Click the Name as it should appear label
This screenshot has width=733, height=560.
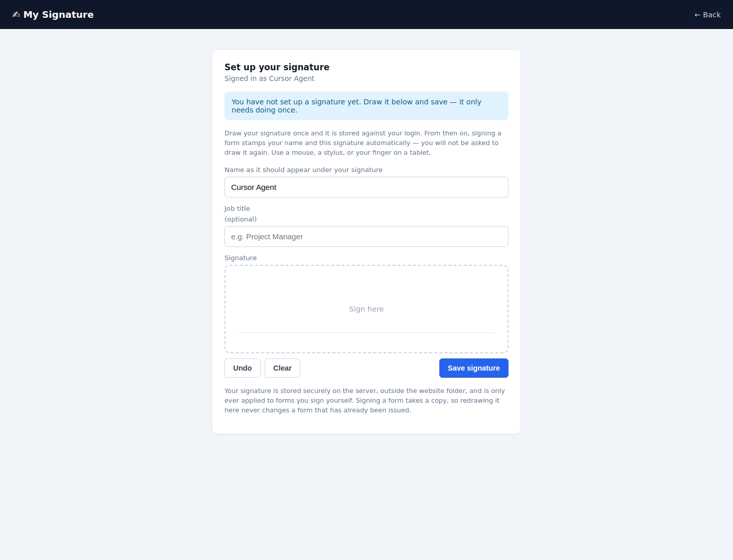pos(303,170)
